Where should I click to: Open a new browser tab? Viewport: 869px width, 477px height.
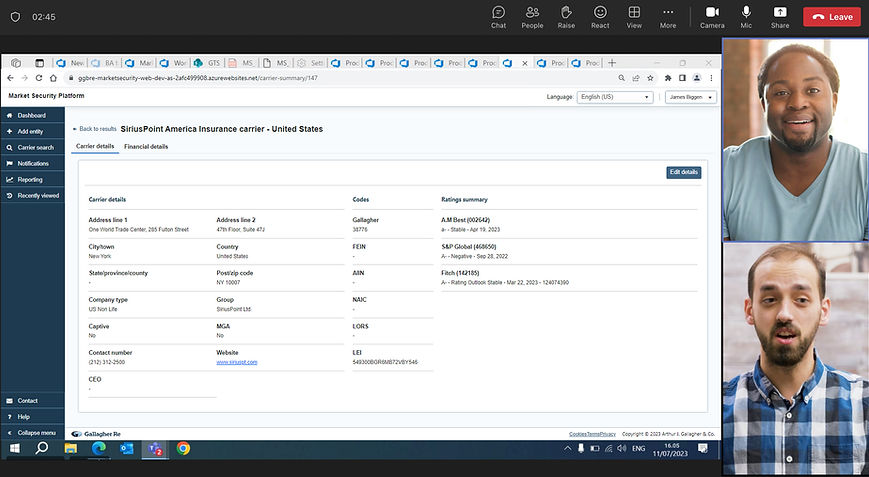click(x=612, y=63)
